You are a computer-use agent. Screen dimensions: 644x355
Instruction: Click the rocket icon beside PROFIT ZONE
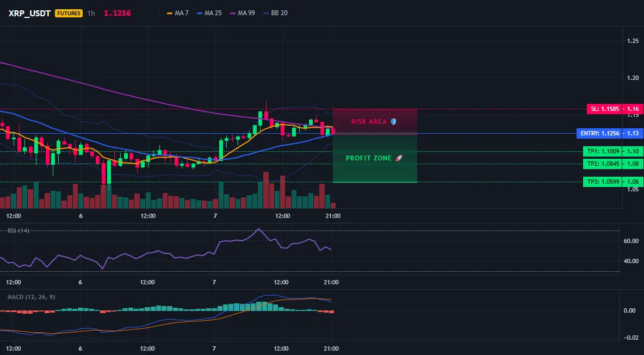point(399,158)
